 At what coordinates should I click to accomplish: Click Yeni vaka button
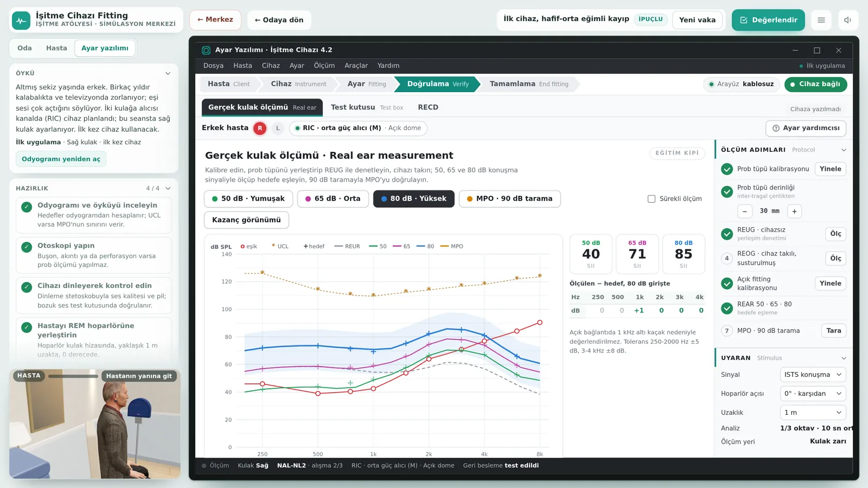click(697, 20)
